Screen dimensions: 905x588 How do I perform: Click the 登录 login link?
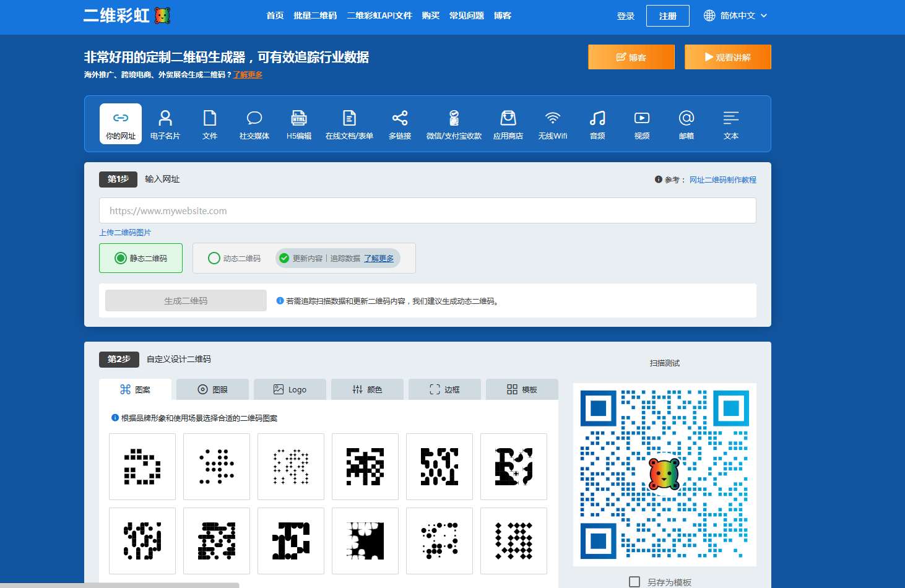(626, 16)
